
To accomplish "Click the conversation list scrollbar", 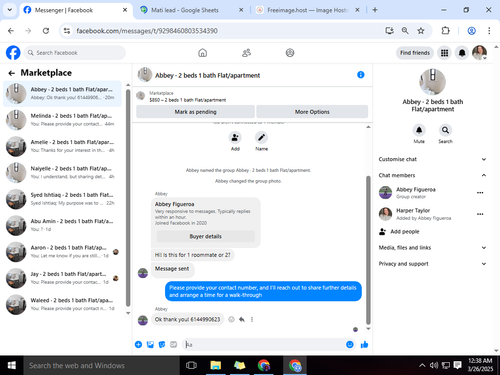I will 128,198.
